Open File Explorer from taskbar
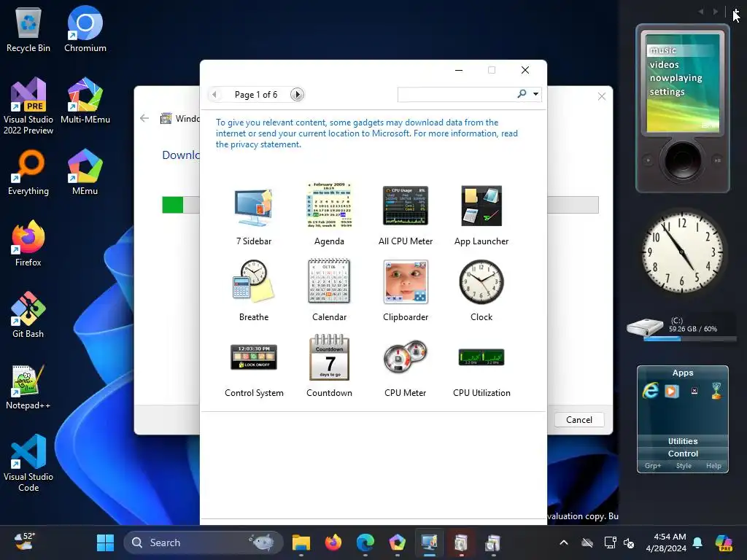Screen dimensions: 747x560 click(301, 542)
